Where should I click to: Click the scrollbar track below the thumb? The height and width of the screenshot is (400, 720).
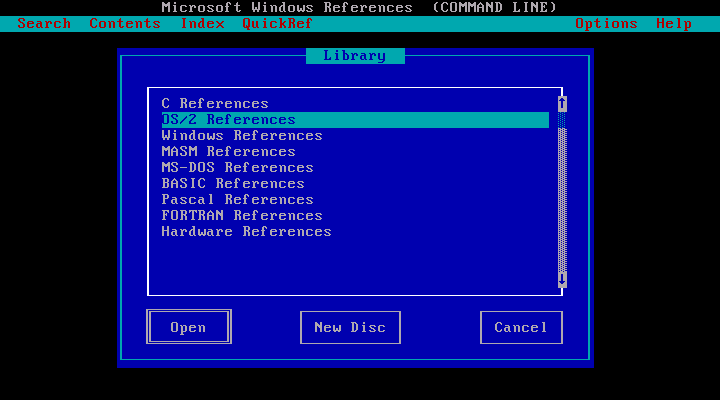click(562, 200)
